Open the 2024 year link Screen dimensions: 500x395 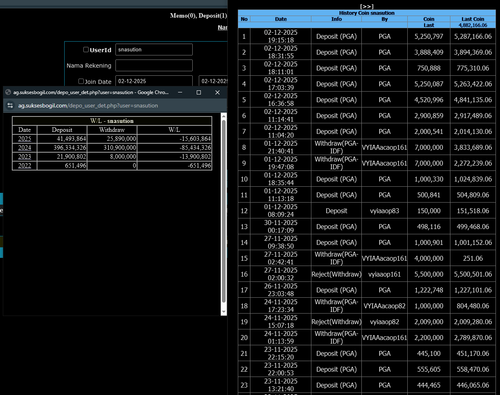25,148
